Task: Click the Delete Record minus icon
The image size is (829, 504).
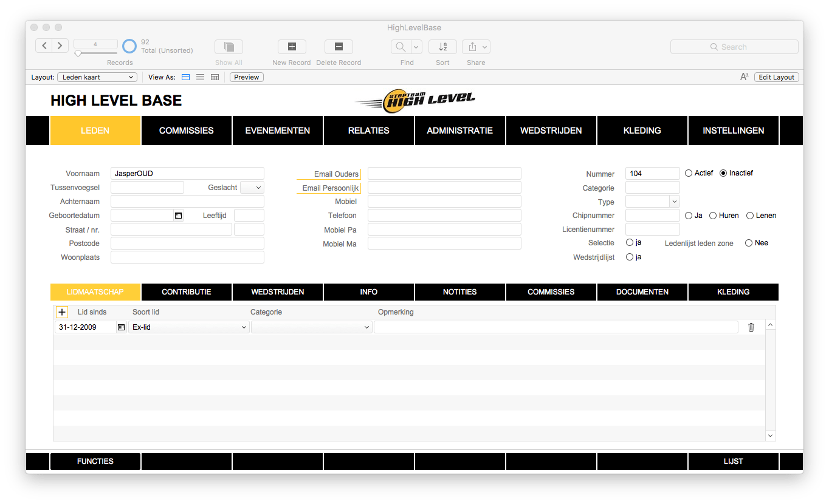Action: click(x=339, y=47)
